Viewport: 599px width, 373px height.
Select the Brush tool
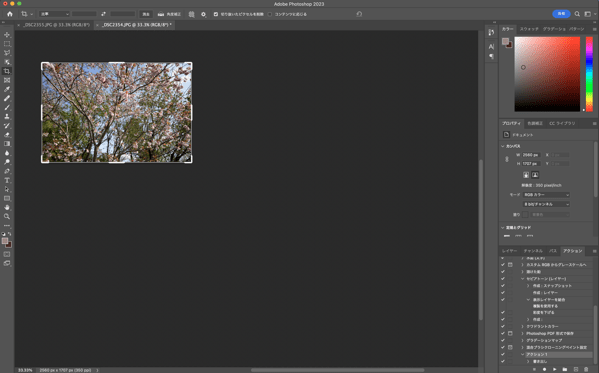[7, 107]
